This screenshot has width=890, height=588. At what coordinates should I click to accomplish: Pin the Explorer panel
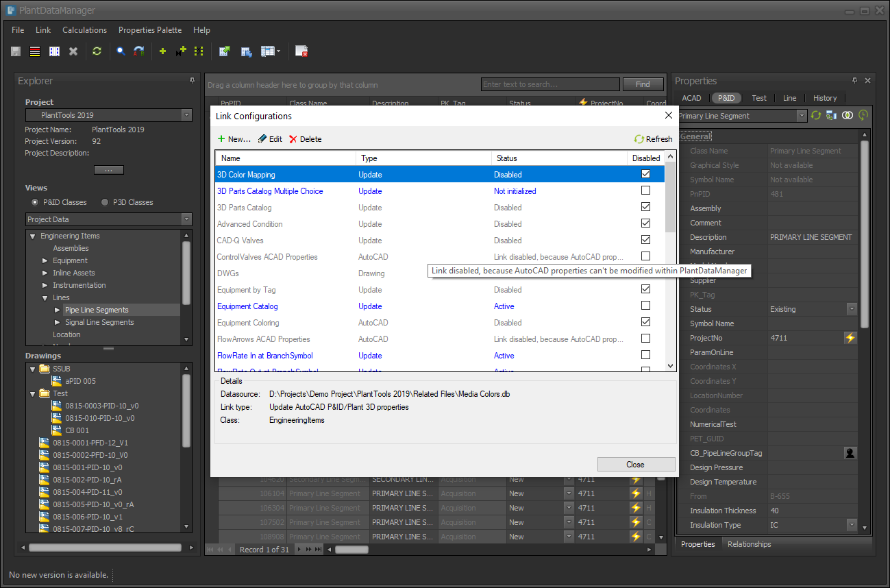192,80
